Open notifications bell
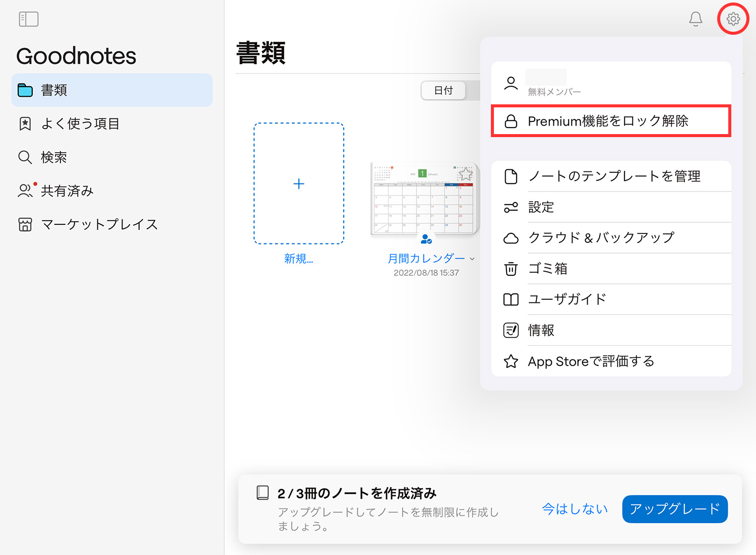 pyautogui.click(x=696, y=19)
